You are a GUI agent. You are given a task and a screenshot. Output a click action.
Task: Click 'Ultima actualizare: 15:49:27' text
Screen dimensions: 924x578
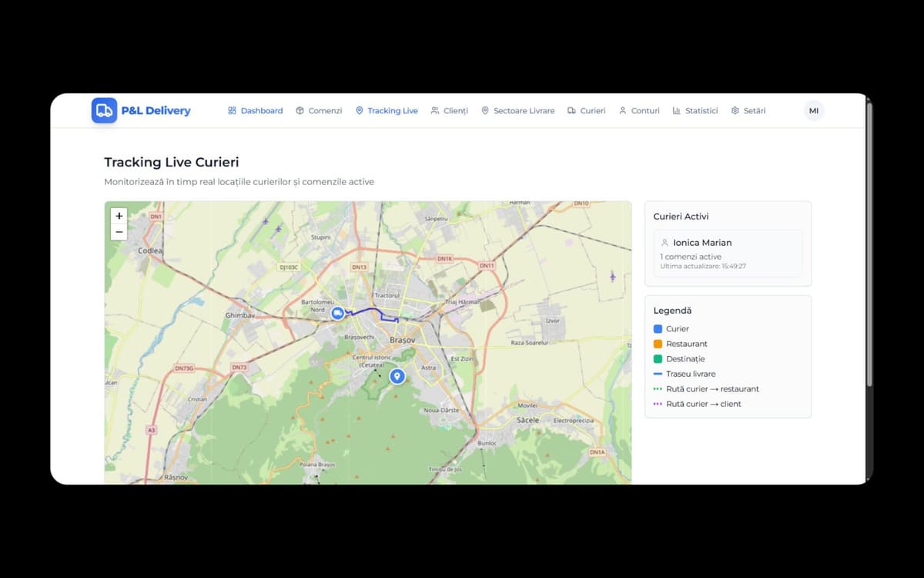click(703, 266)
